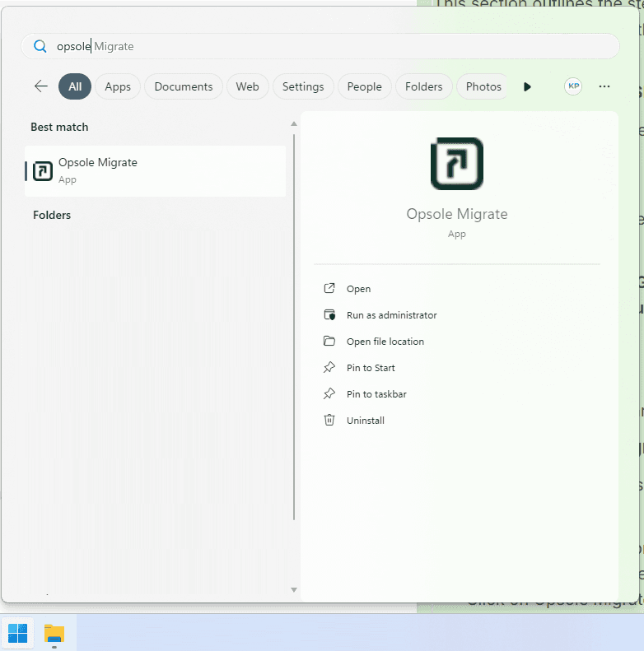Click the results scroll up arrow
The width and height of the screenshot is (644, 651).
point(294,123)
